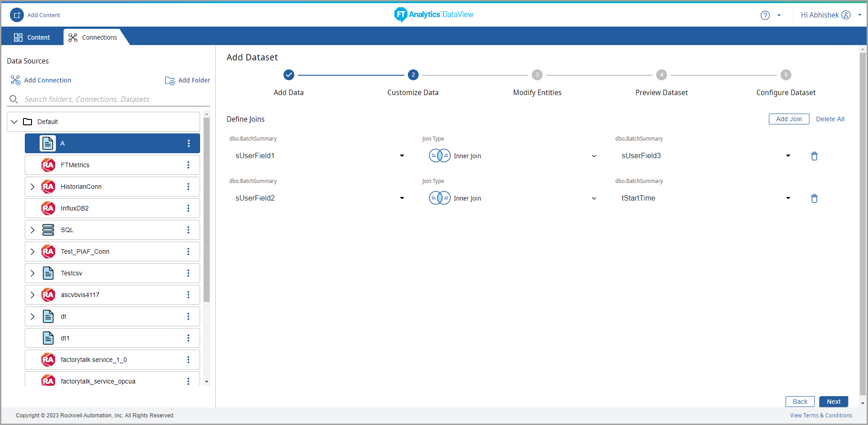Click the Add Join button

point(789,119)
